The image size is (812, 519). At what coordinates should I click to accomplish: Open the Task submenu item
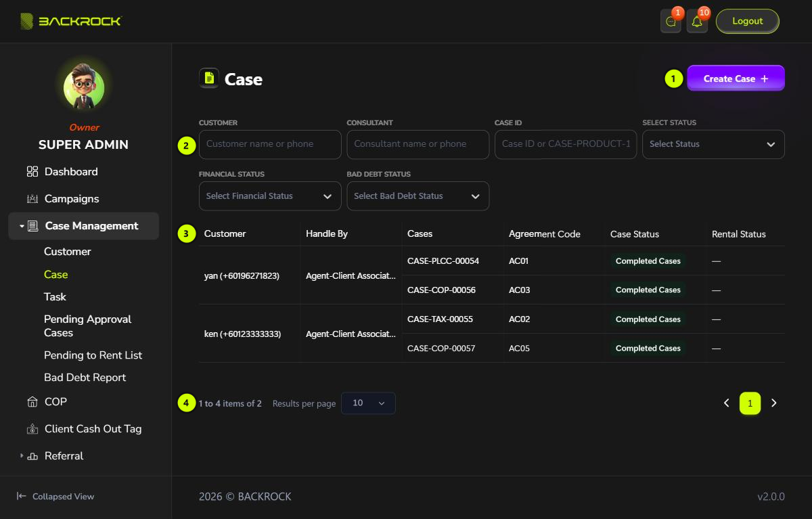click(55, 297)
